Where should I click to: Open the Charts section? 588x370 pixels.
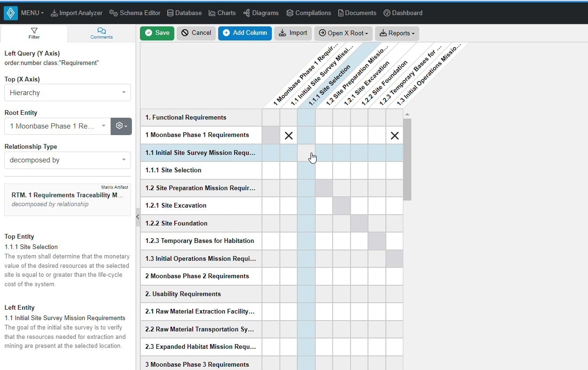[222, 13]
